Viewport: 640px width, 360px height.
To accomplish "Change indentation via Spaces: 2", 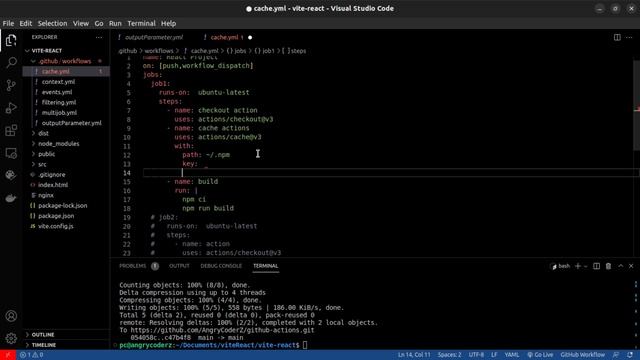I will pyautogui.click(x=449, y=355).
